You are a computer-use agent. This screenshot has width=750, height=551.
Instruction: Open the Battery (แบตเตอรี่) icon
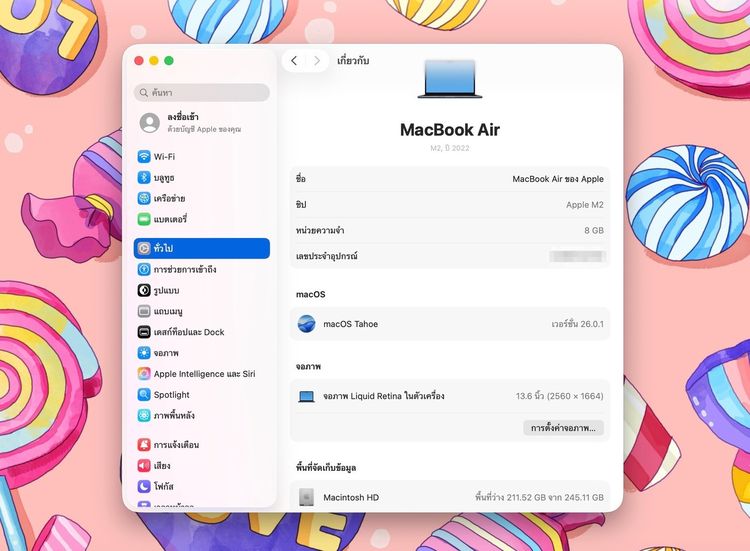(x=144, y=219)
